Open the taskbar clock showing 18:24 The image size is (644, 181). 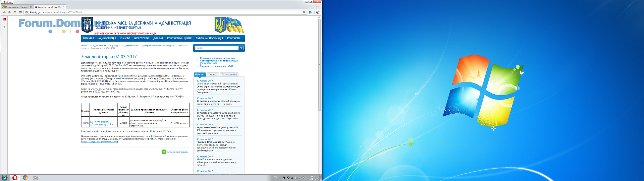[313, 178]
